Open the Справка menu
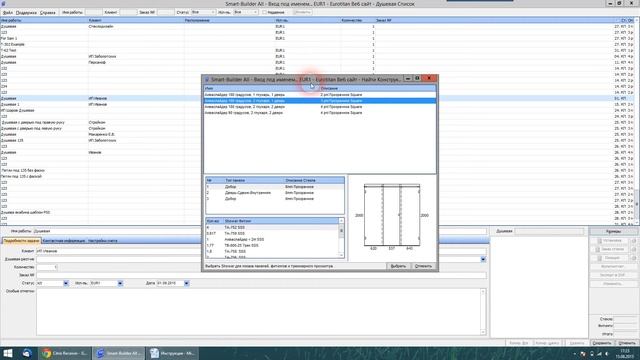 click(48, 13)
